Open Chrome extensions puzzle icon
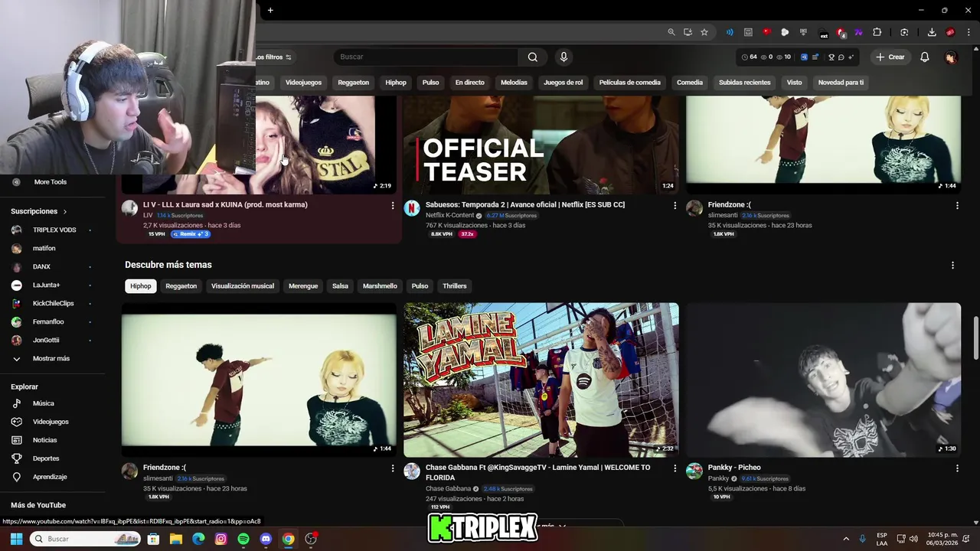Image resolution: width=980 pixels, height=551 pixels. pyautogui.click(x=877, y=32)
